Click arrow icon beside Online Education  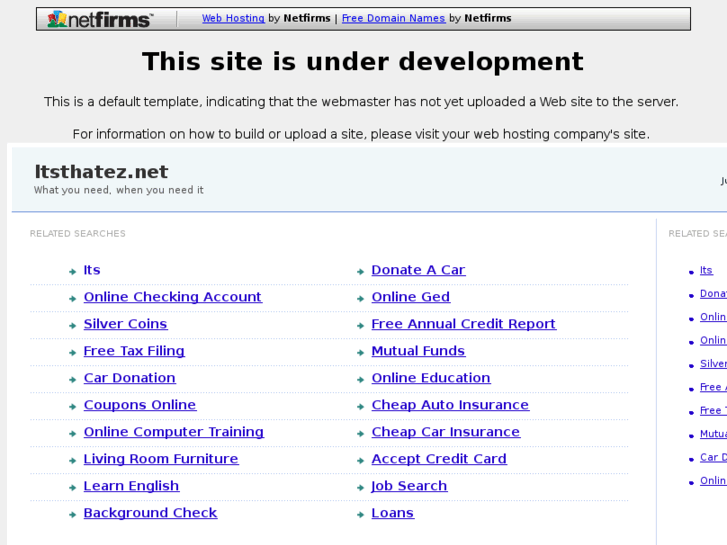point(360,379)
